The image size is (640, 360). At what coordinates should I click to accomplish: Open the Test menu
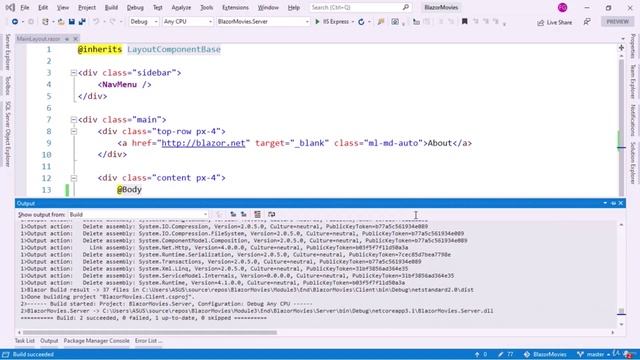coord(158,7)
